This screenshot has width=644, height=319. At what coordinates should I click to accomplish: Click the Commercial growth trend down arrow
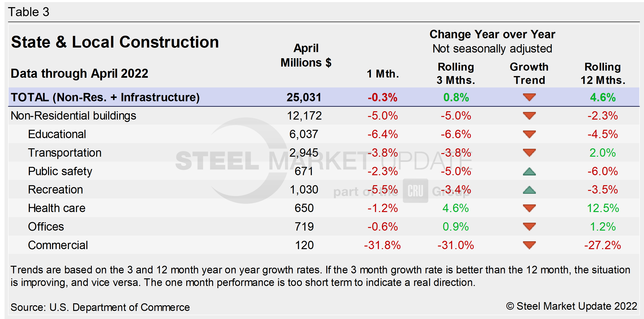click(529, 245)
